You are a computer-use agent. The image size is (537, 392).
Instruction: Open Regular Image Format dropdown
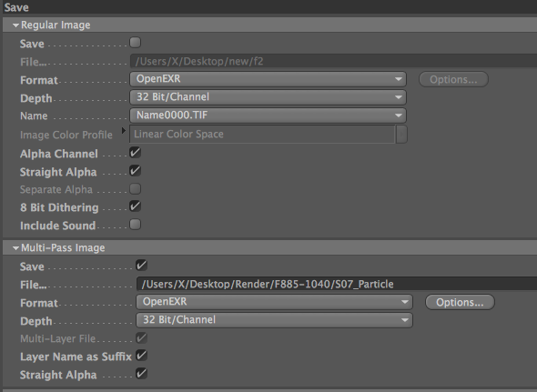tap(268, 79)
